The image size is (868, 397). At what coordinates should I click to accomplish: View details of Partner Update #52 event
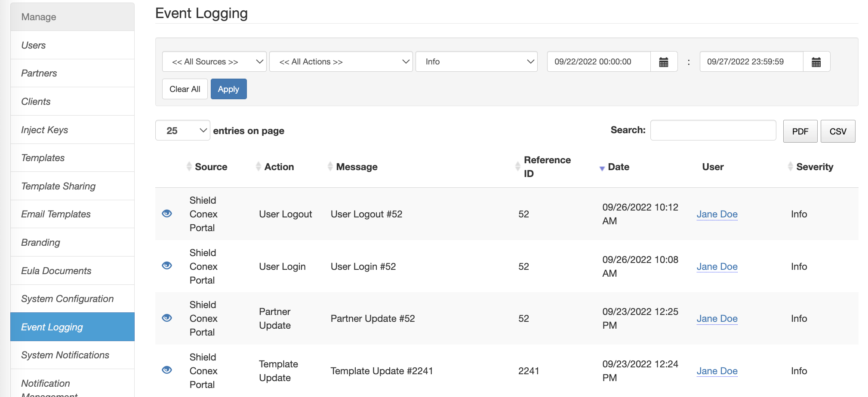click(167, 318)
